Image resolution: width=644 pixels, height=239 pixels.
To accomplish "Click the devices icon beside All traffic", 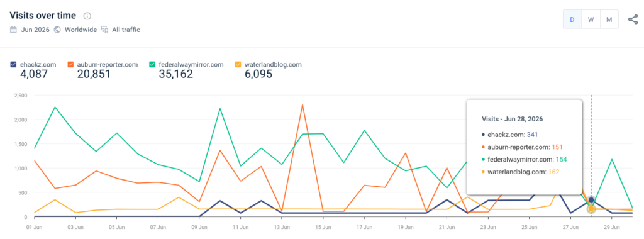I will [x=105, y=30].
